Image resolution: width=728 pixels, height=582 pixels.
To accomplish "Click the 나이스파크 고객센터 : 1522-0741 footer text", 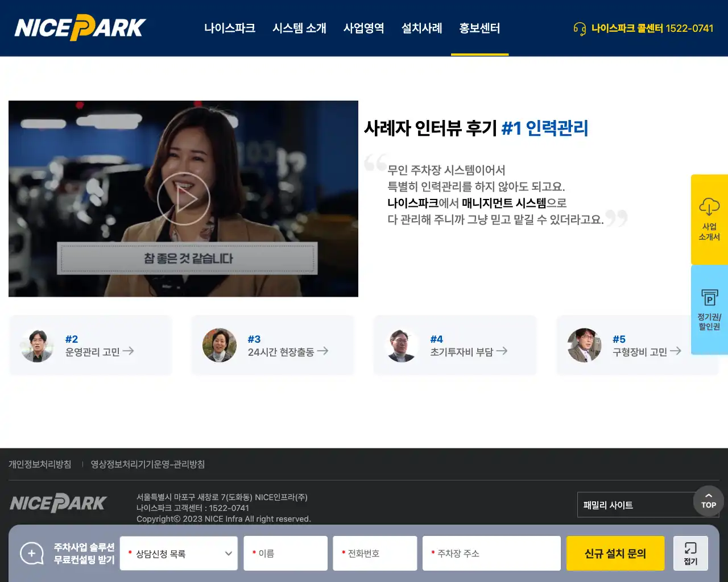I will click(x=193, y=508).
